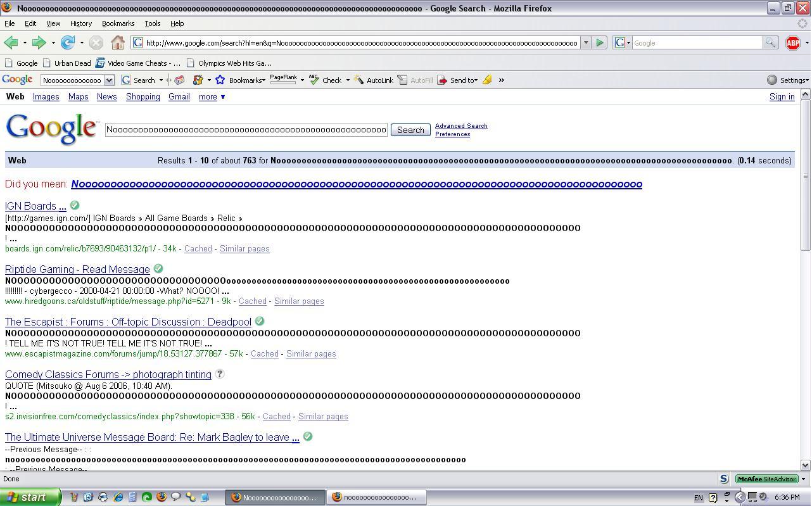Open the Bookmarks menu
This screenshot has width=812, height=506.
click(118, 23)
